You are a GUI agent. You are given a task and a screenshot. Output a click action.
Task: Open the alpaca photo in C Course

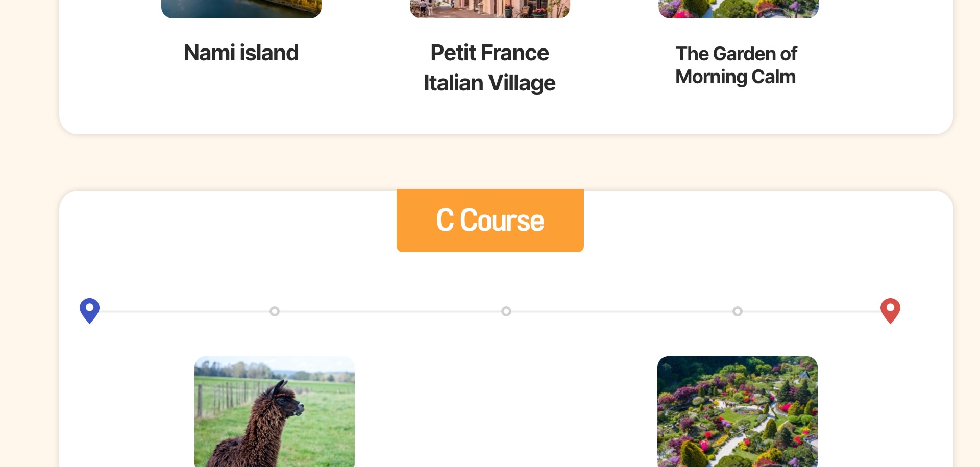click(x=275, y=411)
